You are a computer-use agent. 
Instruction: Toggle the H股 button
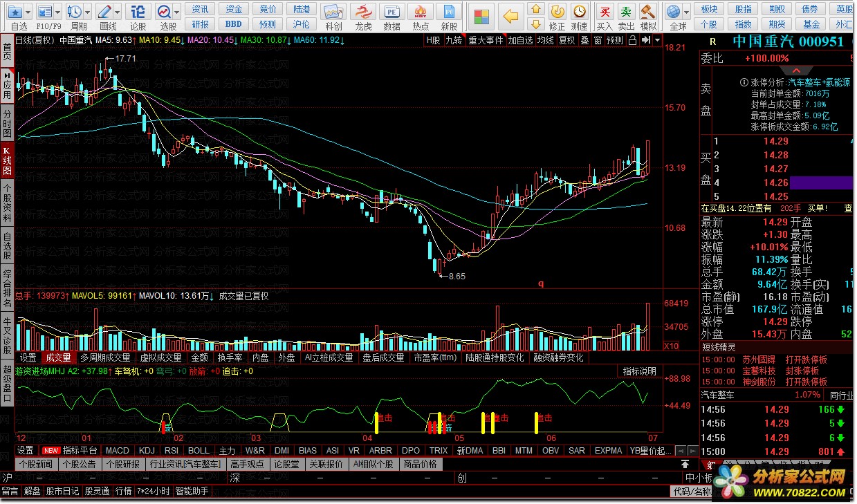click(x=433, y=40)
